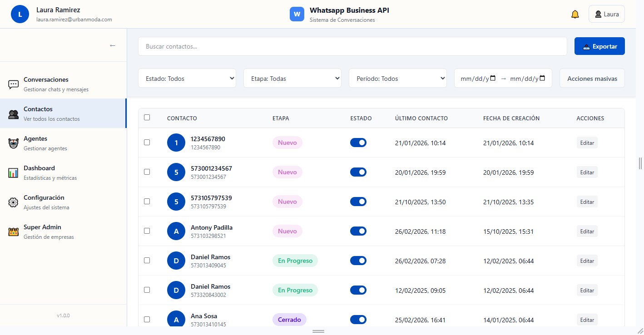Disable estado switch for Antony Padilla
This screenshot has height=335, width=644.
(x=358, y=231)
